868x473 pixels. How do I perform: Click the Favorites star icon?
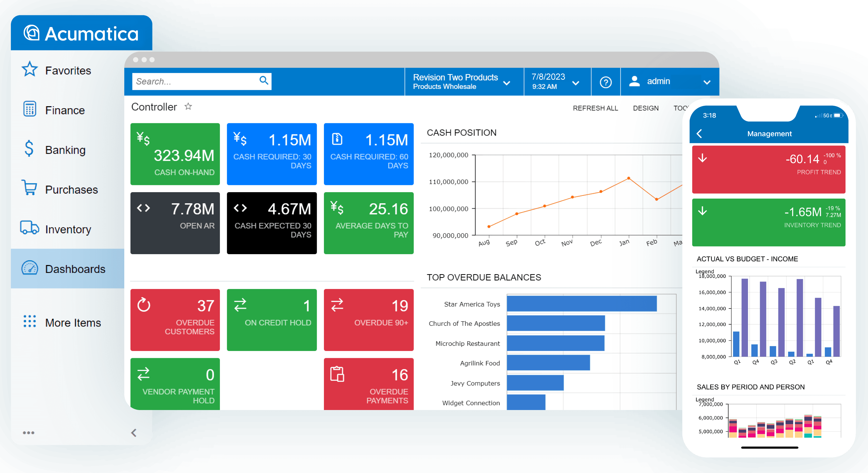[30, 69]
